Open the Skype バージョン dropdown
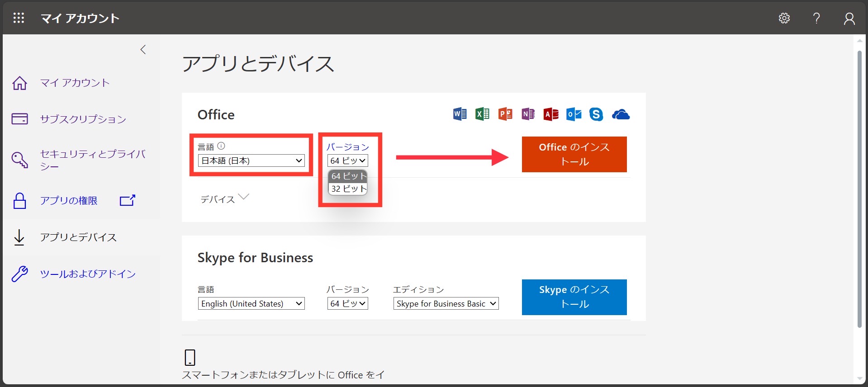This screenshot has width=868, height=387. (x=348, y=303)
